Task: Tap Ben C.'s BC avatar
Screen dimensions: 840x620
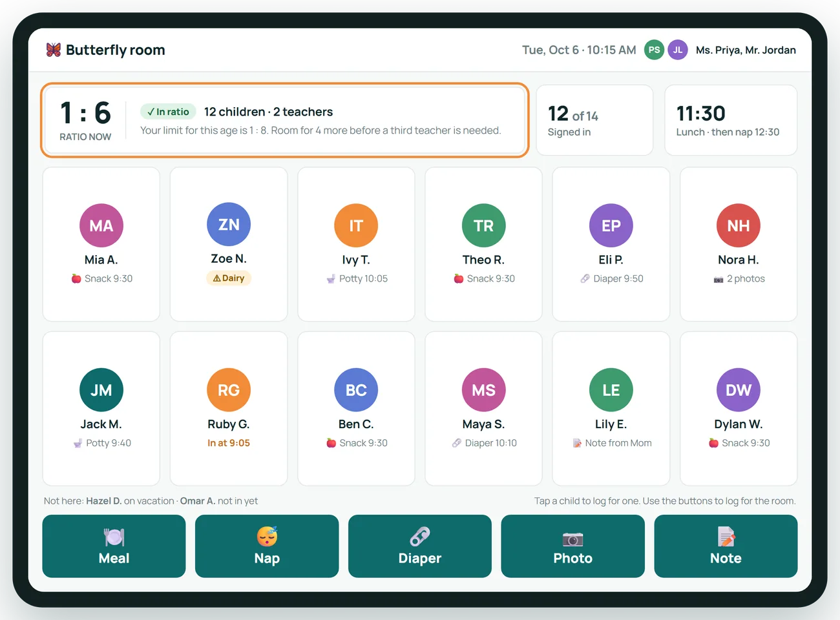Action: (x=356, y=390)
